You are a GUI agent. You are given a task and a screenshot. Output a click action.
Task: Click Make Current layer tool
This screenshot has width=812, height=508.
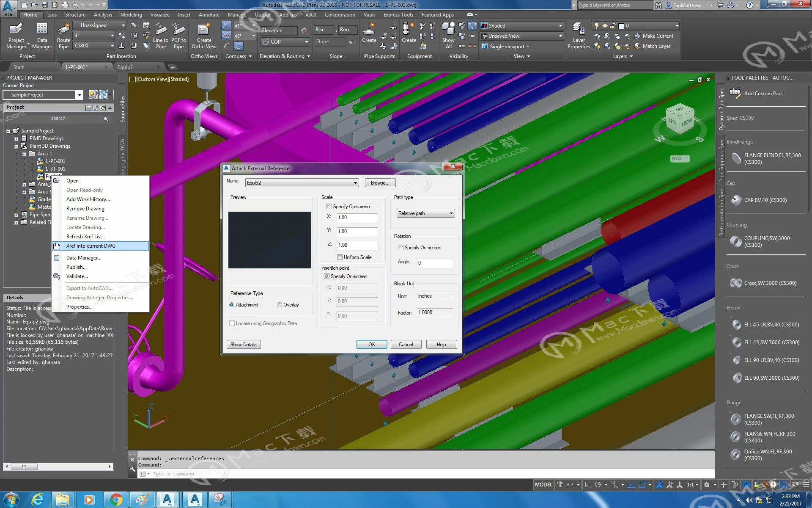click(654, 36)
